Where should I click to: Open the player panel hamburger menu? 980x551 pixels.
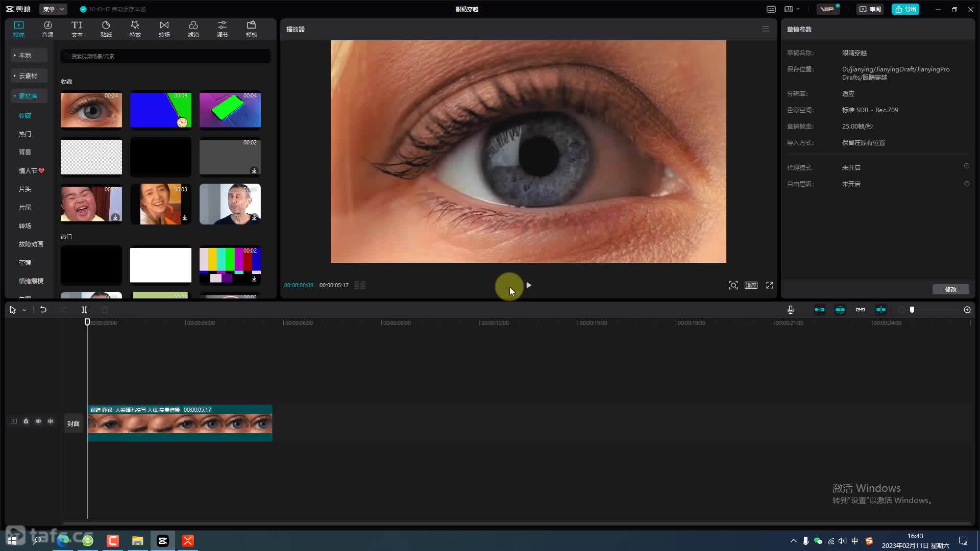[x=766, y=29]
